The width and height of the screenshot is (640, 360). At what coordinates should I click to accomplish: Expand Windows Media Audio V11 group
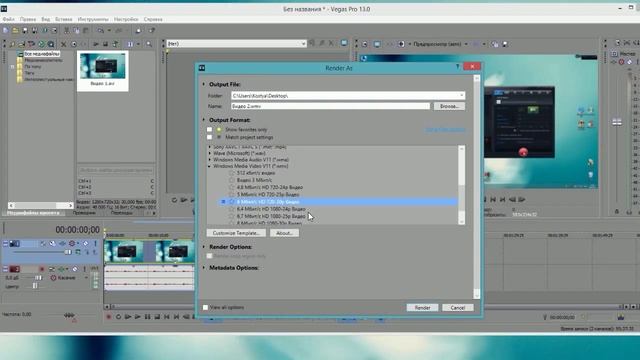210,160
